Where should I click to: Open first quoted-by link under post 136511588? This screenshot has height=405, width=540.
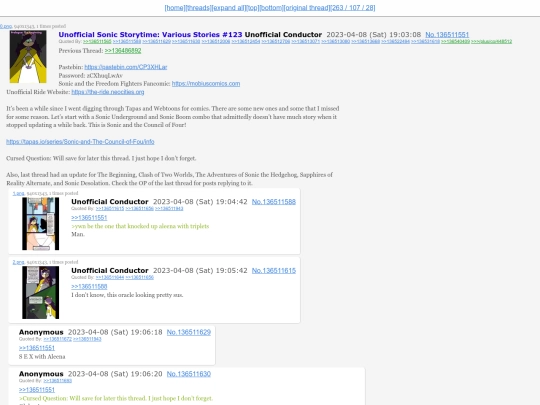[x=110, y=209]
